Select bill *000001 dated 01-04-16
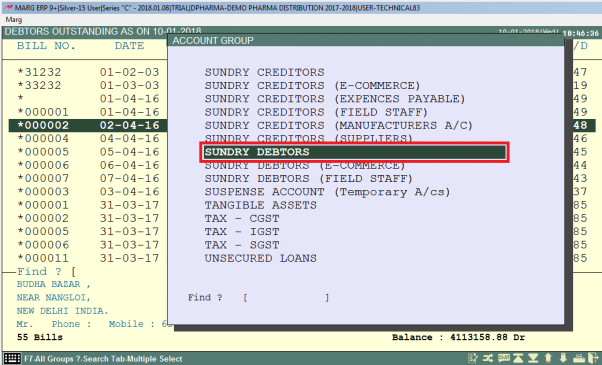602x365 pixels. pos(88,112)
